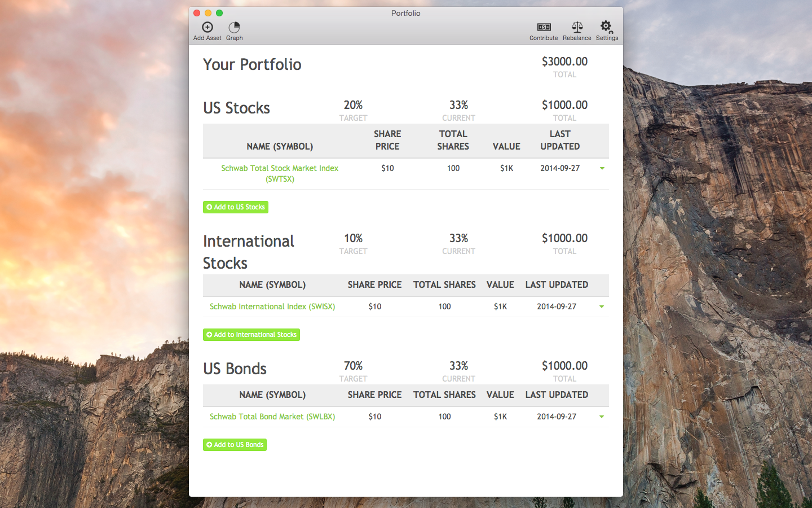This screenshot has width=812, height=508.
Task: Expand the Schwab Total Bond Market row arrow
Action: coord(602,417)
